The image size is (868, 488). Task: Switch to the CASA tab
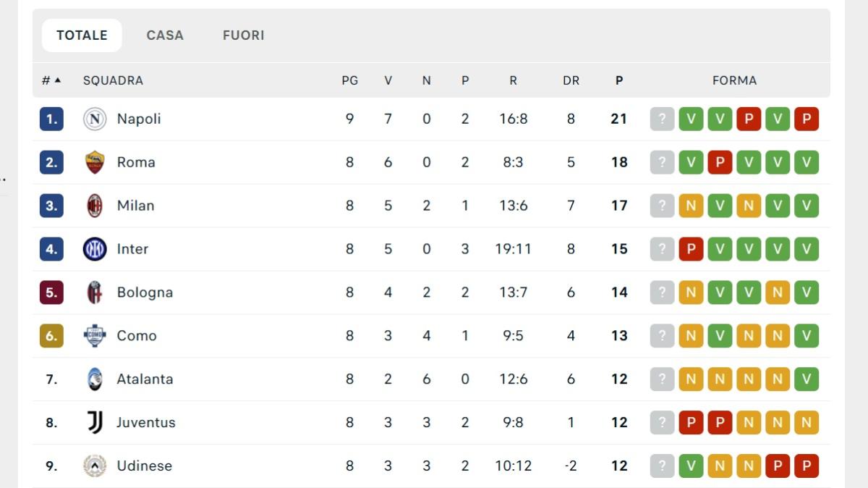tap(165, 35)
